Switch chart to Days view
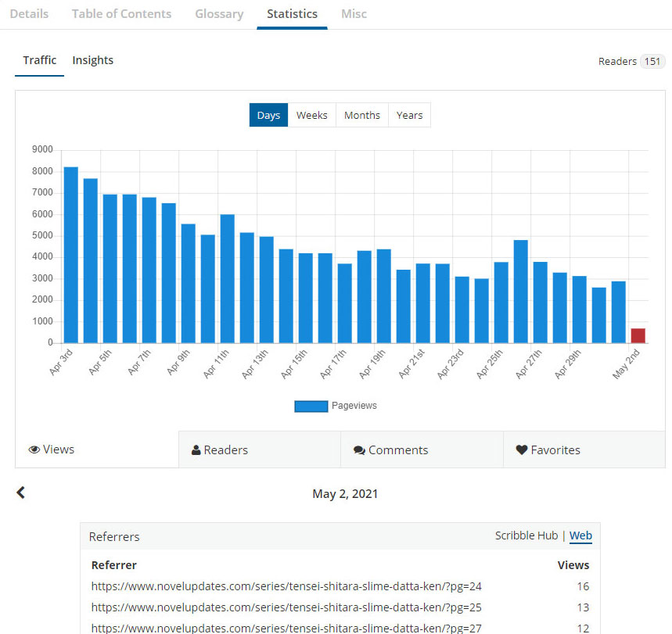Viewport: 672px width, 634px height. [x=268, y=115]
